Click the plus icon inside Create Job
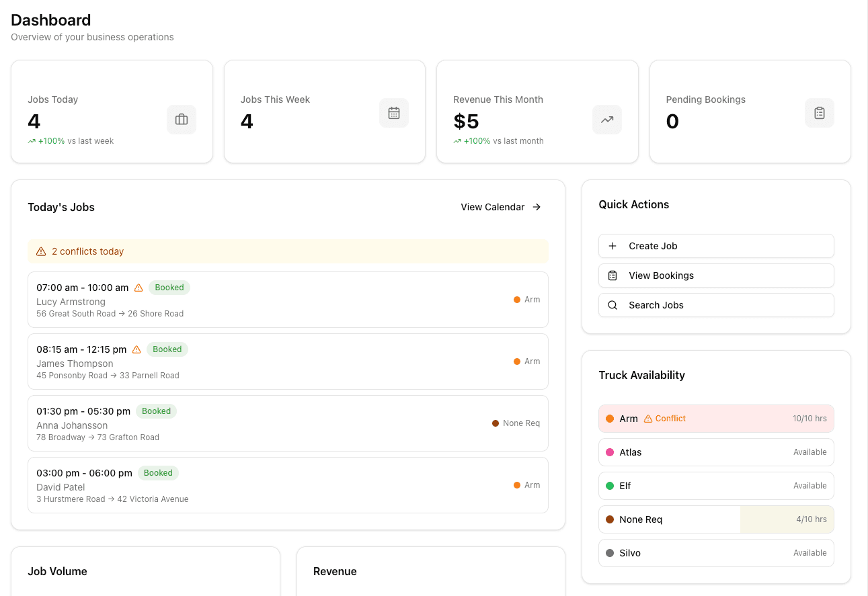This screenshot has width=868, height=596. pos(612,246)
